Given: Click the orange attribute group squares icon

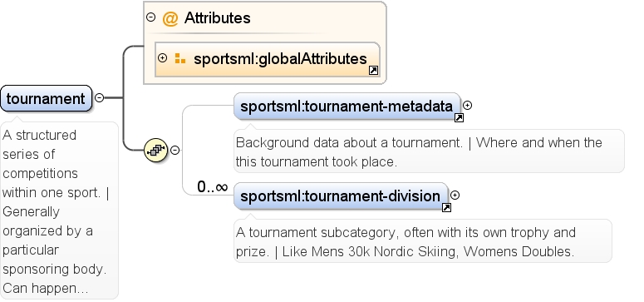Looking at the screenshot, I should point(179,58).
